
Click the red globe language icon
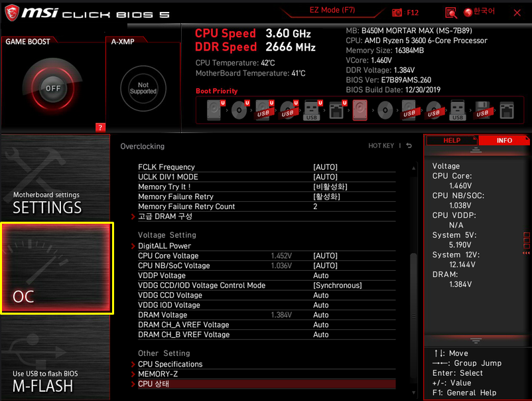coord(468,13)
